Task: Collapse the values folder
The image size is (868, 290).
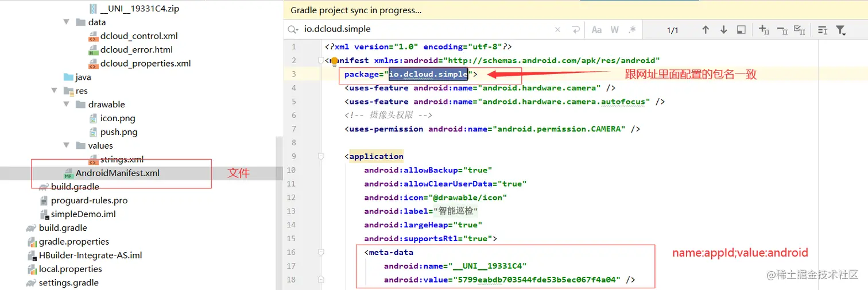Action: 67,146
